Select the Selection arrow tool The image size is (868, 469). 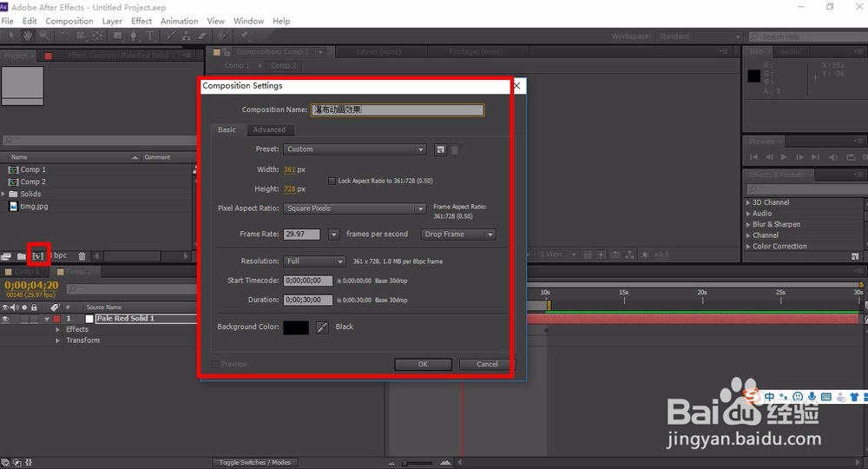11,36
